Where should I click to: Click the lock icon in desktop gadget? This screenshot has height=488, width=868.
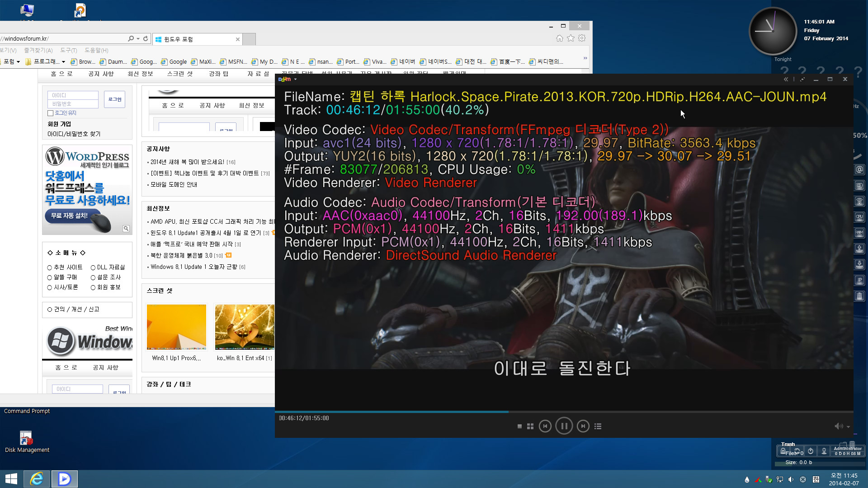(x=783, y=451)
